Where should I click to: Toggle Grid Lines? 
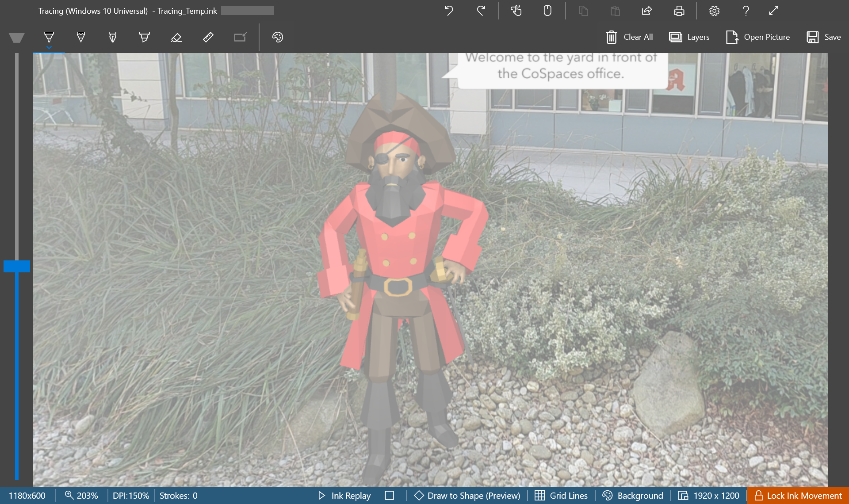point(561,496)
